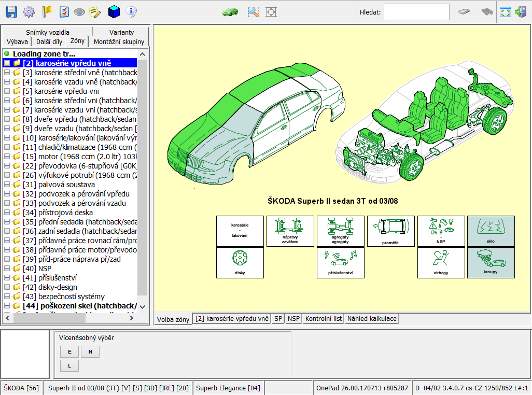Image resolution: width=532 pixels, height=395 pixels.
Task: Expand '[42] disky-design' tree node
Action: (x=7, y=287)
